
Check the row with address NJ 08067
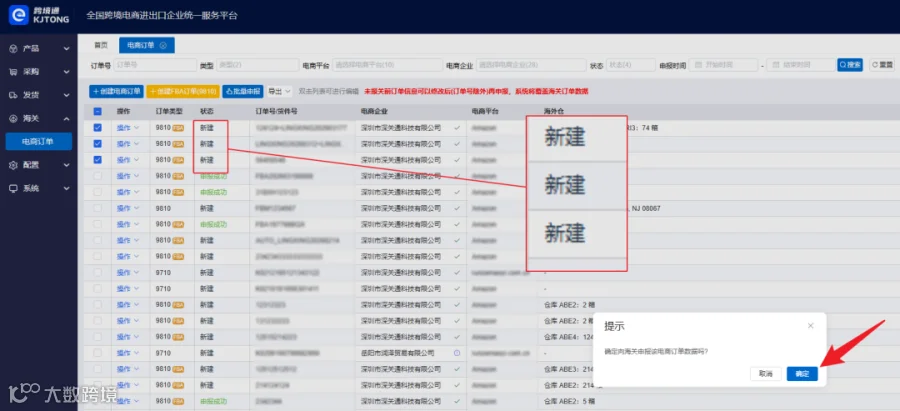(98, 208)
